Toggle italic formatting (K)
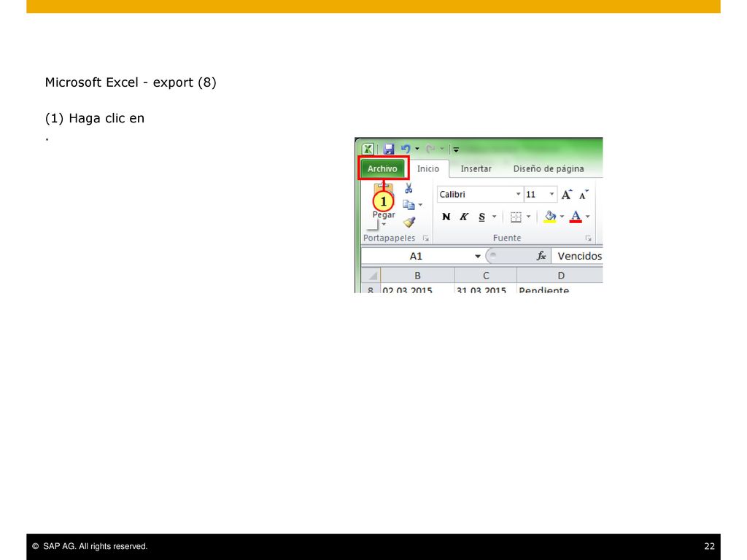The height and width of the screenshot is (560, 747). [463, 217]
